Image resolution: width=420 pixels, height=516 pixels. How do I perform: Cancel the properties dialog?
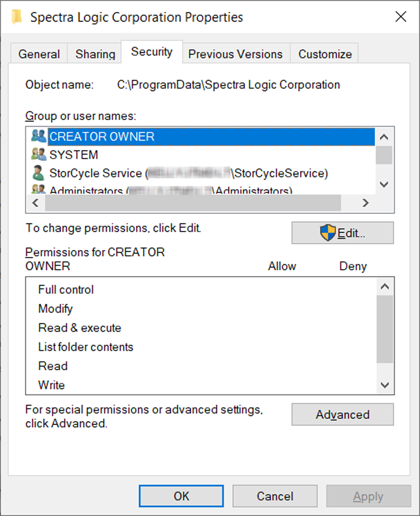point(275,496)
